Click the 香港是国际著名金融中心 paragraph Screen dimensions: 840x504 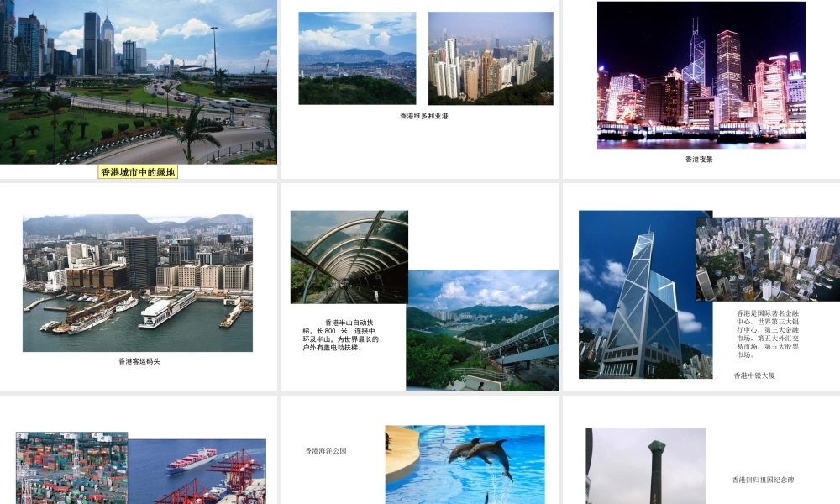point(768,333)
